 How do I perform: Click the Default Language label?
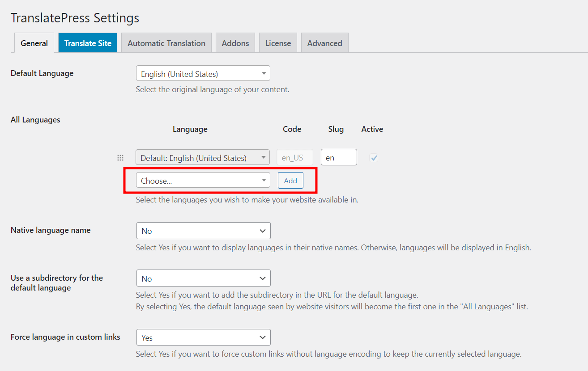[x=42, y=73]
